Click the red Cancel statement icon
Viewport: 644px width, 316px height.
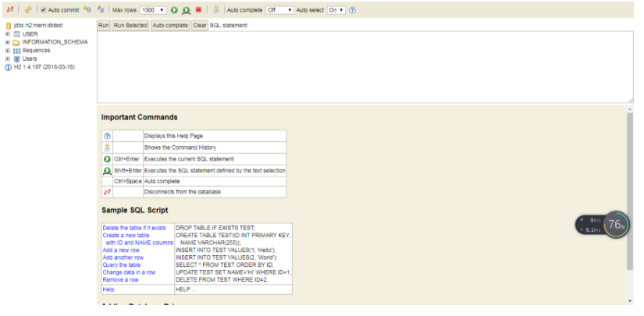point(198,10)
